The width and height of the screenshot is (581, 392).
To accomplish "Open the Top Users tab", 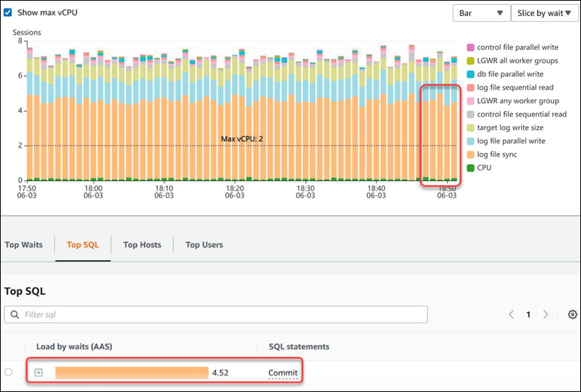I will pos(204,245).
